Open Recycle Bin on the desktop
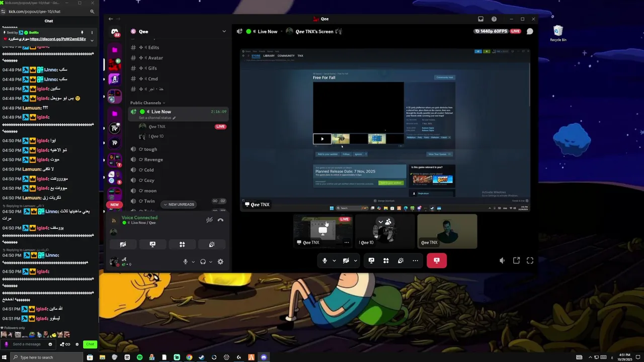Image resolution: width=644 pixels, height=362 pixels. point(558,33)
